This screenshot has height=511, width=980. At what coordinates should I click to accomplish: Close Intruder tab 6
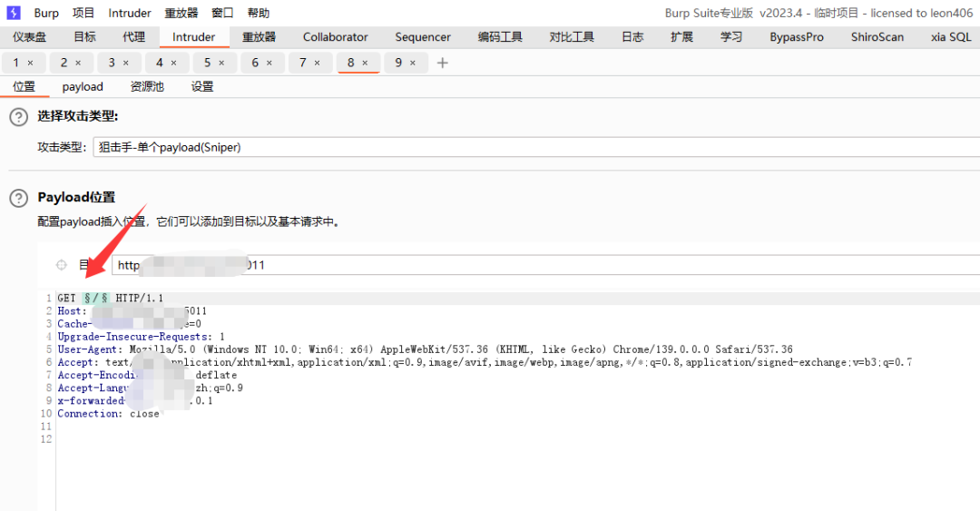(x=269, y=64)
